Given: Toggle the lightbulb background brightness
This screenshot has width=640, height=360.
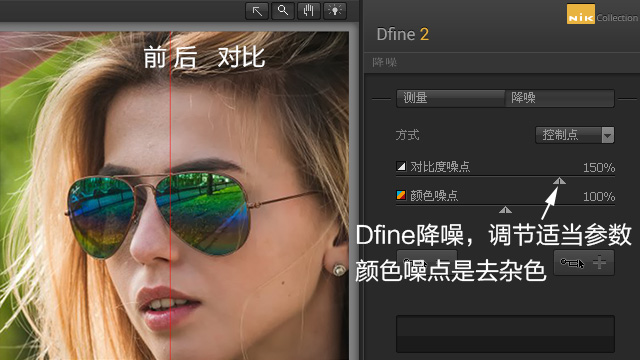Looking at the screenshot, I should tap(335, 11).
